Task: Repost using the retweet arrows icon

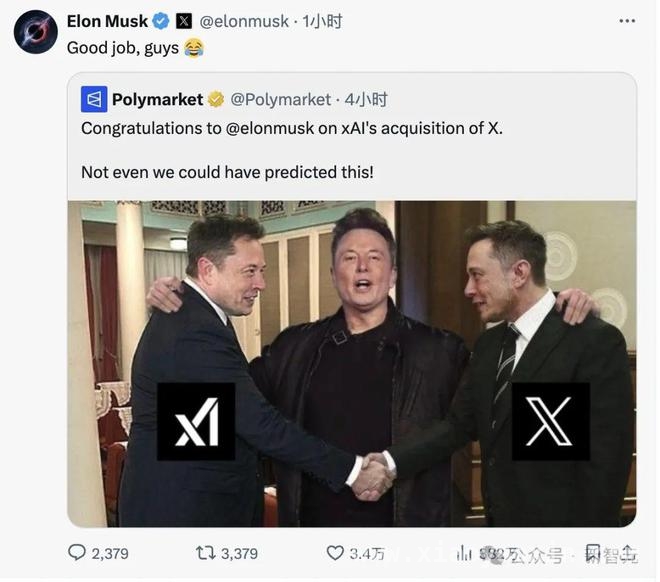Action: click(x=206, y=553)
